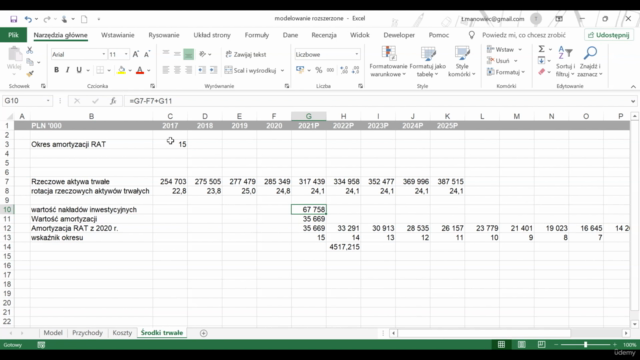Open the Model sheet tab

[53, 333]
